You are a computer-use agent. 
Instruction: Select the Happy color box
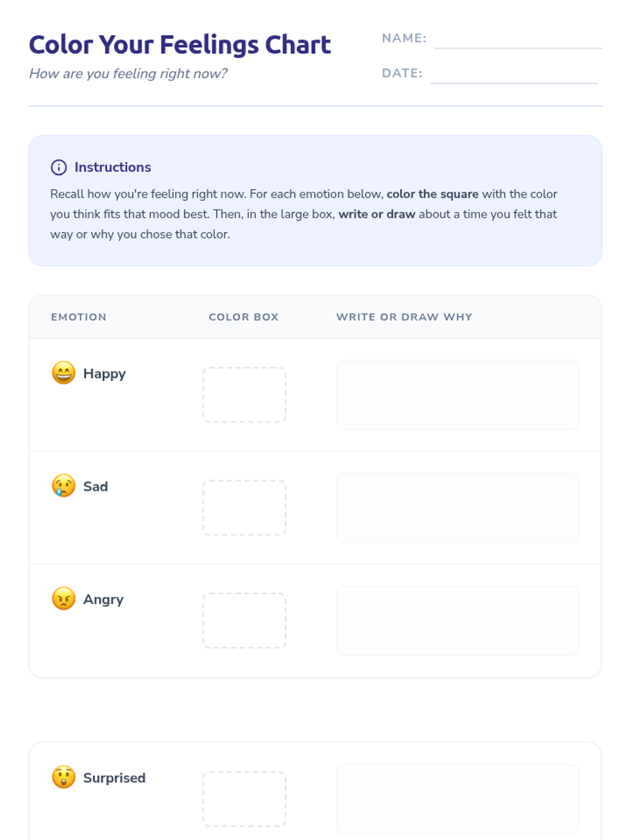point(245,395)
